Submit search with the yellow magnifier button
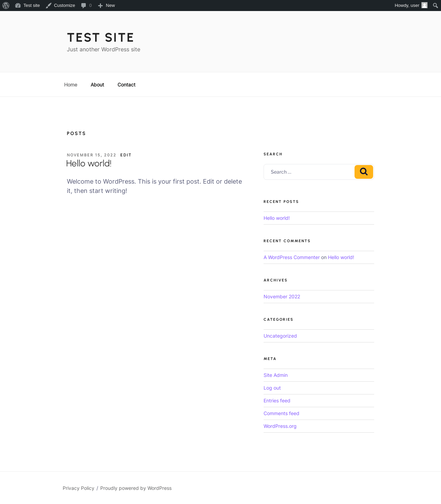Image resolution: width=441 pixels, height=504 pixels. coord(364,172)
